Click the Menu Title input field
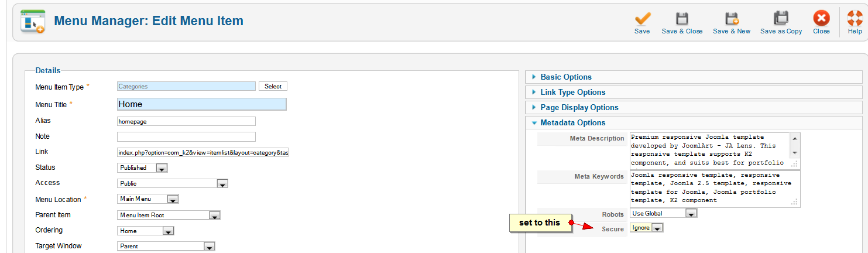868x253 pixels. tap(201, 104)
